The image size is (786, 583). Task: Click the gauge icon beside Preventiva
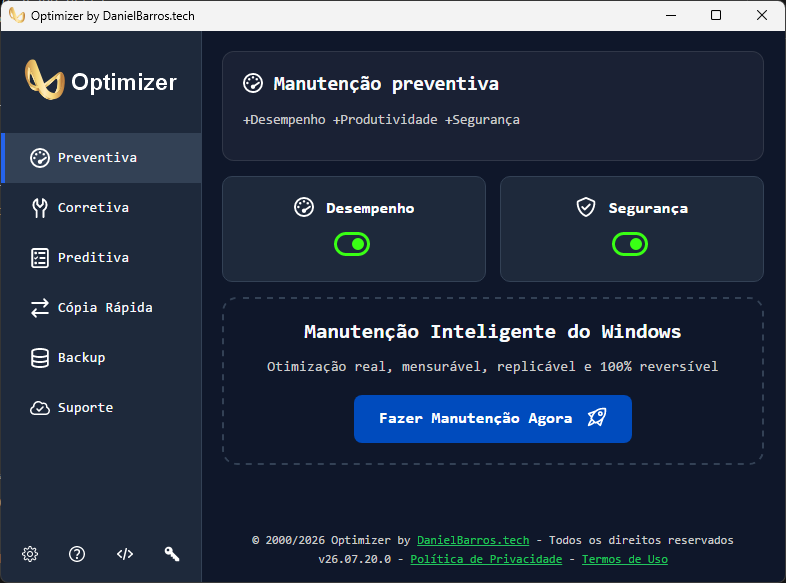click(x=40, y=158)
